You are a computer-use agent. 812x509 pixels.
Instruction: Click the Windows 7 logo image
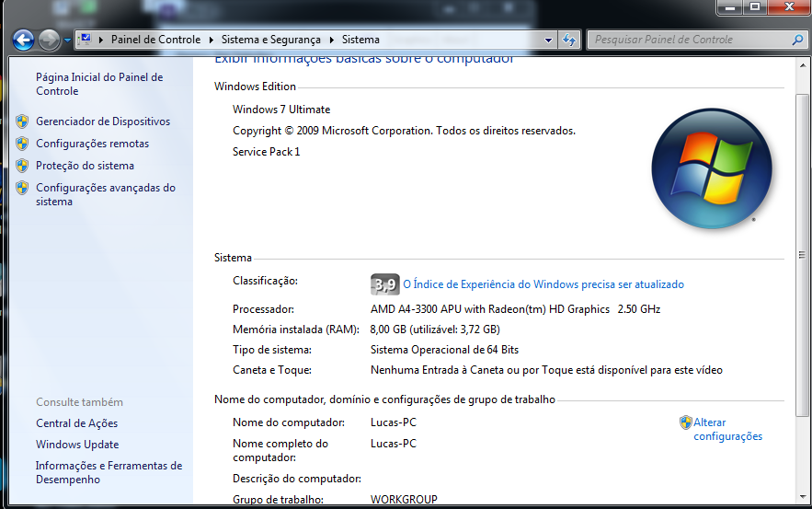tap(712, 168)
